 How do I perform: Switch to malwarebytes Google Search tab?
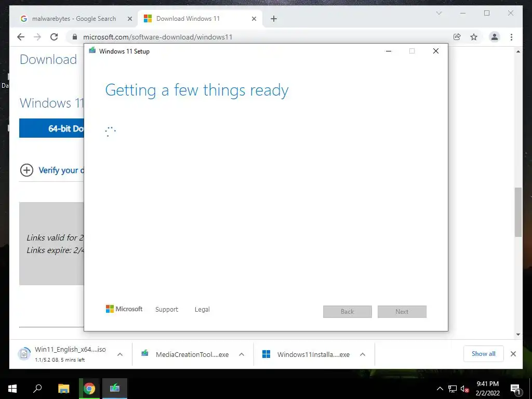pos(74,19)
